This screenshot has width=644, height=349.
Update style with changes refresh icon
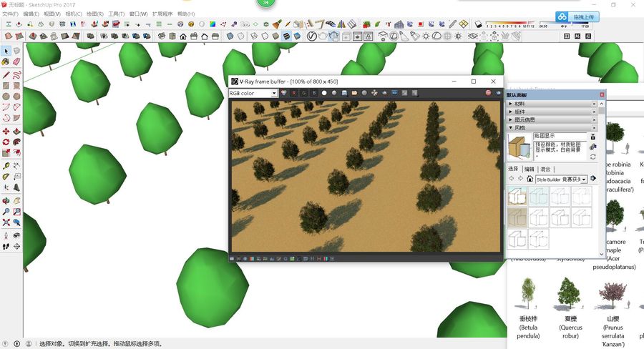(593, 157)
